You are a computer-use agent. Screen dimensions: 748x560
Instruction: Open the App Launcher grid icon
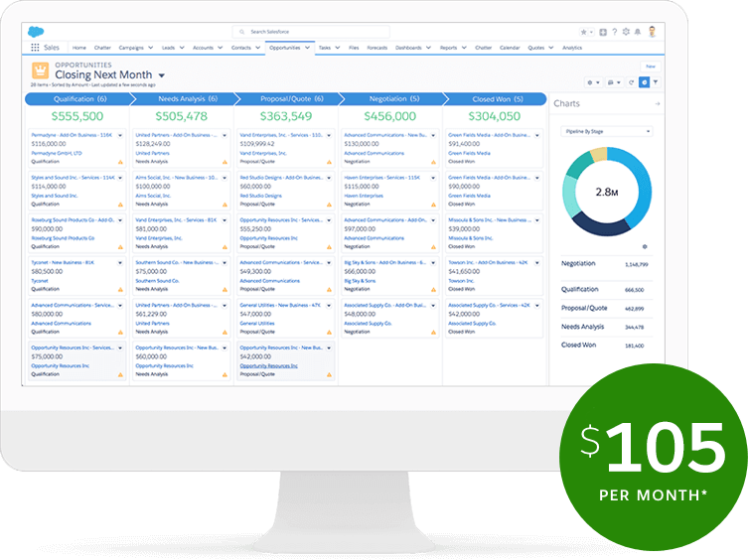[x=35, y=48]
